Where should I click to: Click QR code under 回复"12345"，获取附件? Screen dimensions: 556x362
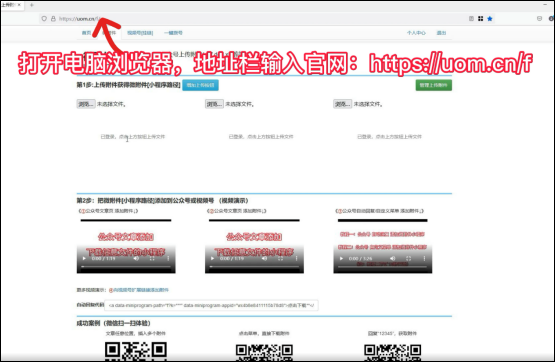point(393,352)
